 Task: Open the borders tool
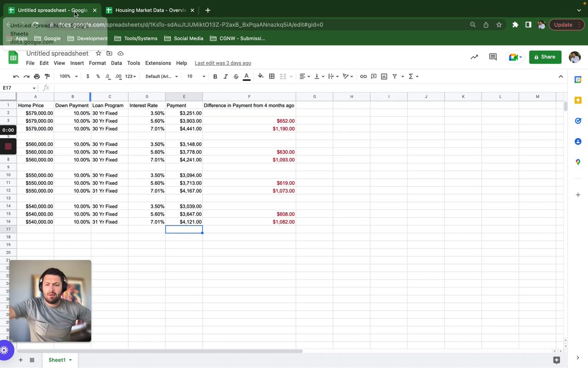(272, 76)
